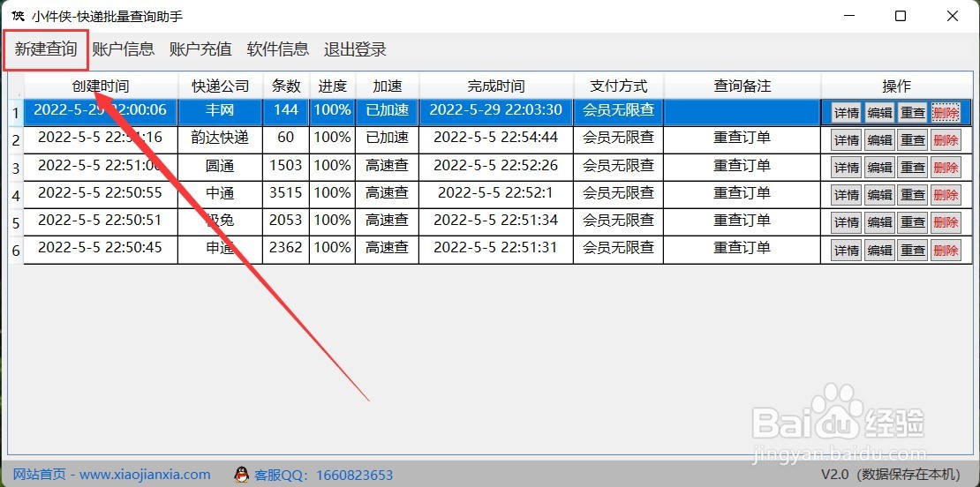Viewport: 980px width, 487px height.
Task: Click completion time 2022-5-29 22:03:30
Action: click(x=496, y=110)
